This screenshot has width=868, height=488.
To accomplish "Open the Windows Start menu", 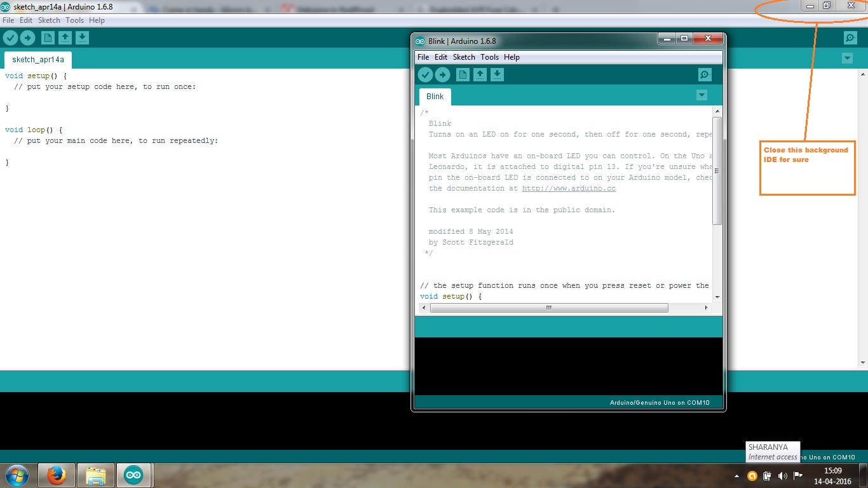I will coord(17,475).
